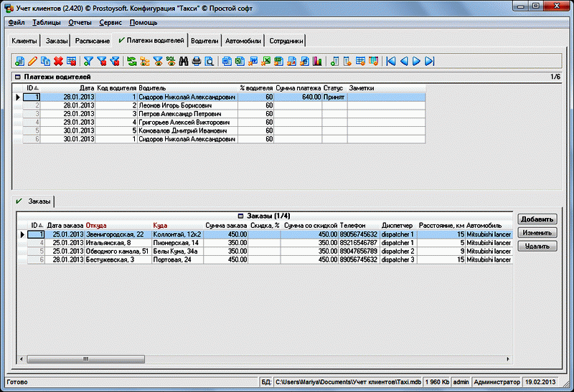Click the table grid with gear icon
This screenshot has width=574, height=392.
point(360,61)
